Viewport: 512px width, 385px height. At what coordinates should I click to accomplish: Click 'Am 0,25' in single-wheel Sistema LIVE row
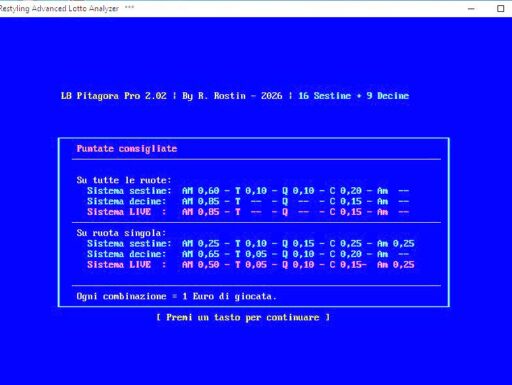coord(396,265)
